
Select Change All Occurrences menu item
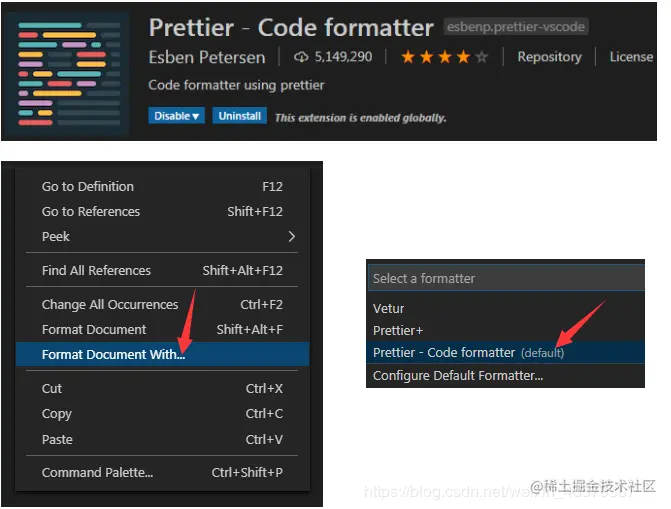[162, 304]
